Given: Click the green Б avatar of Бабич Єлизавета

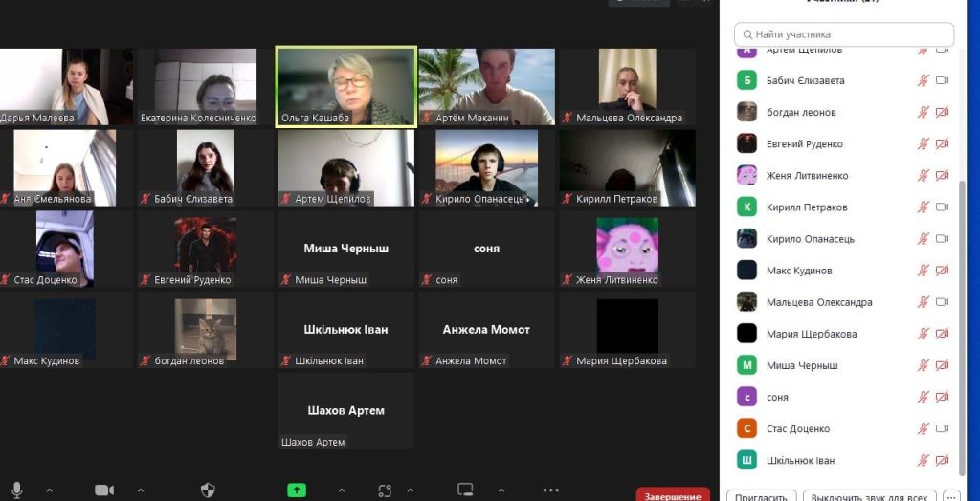Looking at the screenshot, I should coord(746,80).
